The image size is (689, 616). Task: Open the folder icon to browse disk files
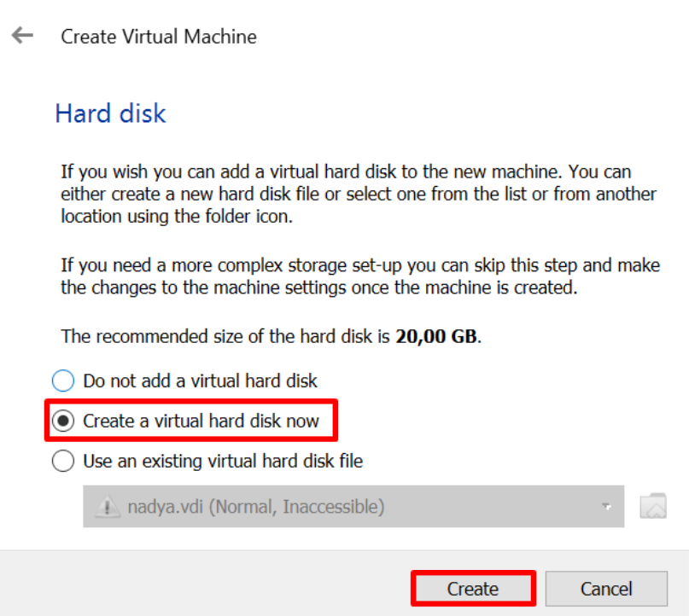[x=652, y=506]
